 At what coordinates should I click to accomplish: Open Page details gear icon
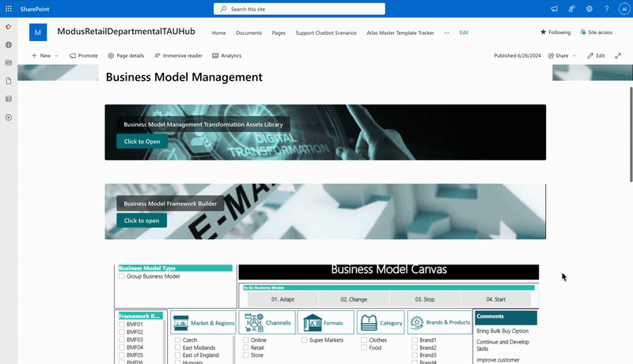tap(111, 55)
